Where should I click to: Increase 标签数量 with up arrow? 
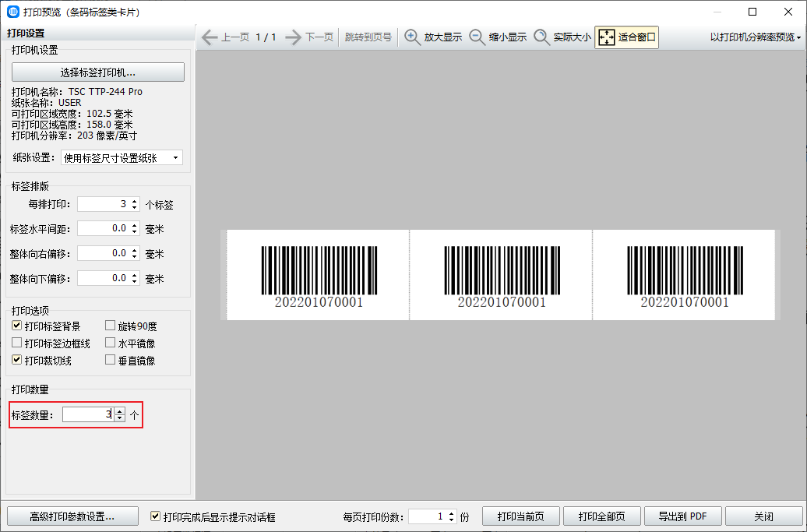click(119, 411)
